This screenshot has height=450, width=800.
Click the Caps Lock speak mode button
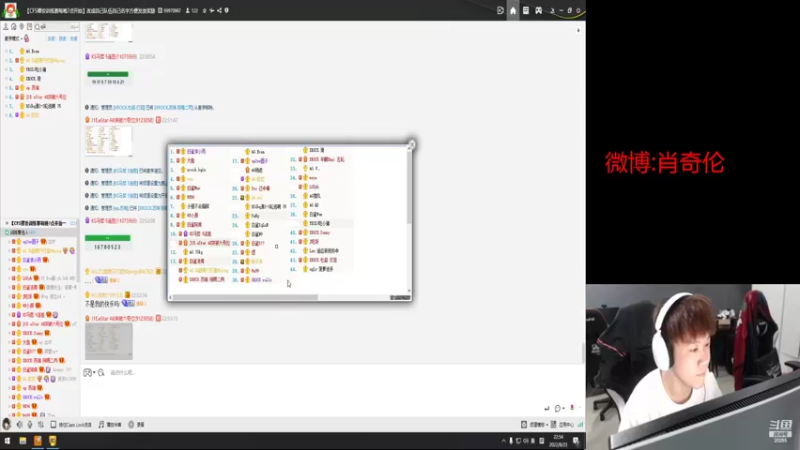[x=71, y=424]
